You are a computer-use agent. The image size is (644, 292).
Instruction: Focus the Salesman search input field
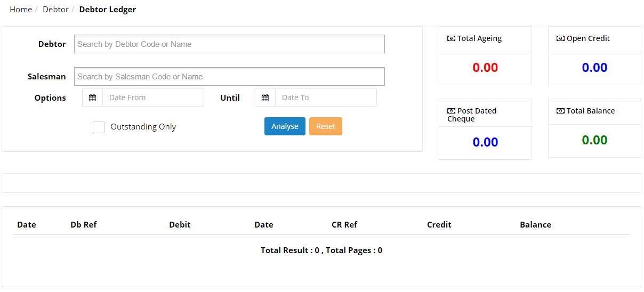229,76
